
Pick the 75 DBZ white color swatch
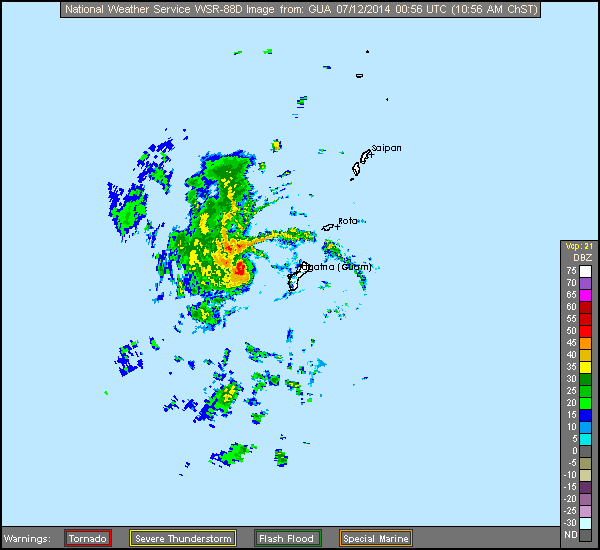(x=585, y=271)
